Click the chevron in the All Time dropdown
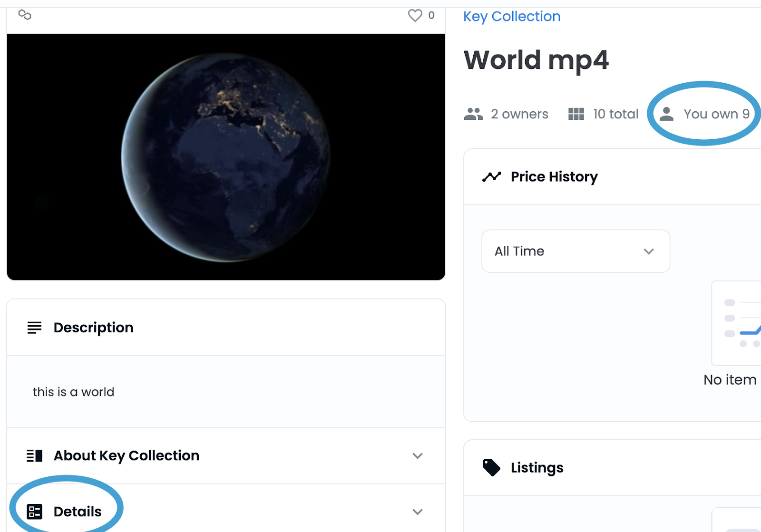This screenshot has height=532, width=761. pos(649,251)
